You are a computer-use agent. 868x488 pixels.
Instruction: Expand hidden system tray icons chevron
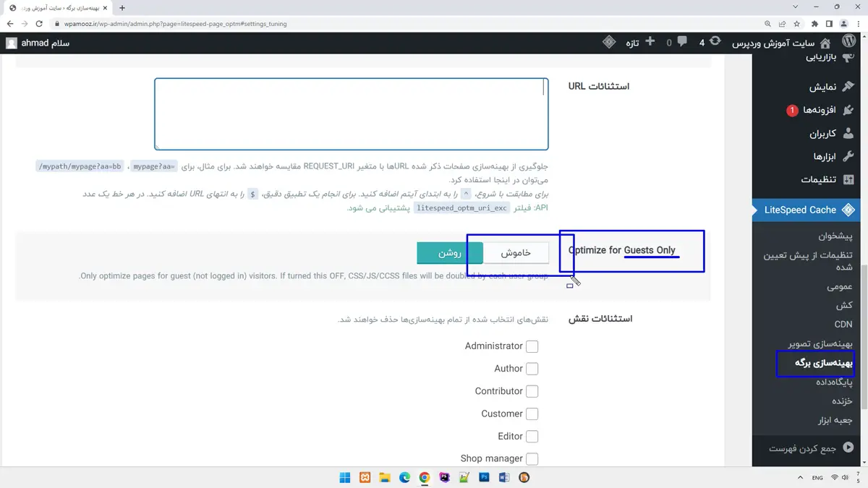pyautogui.click(x=800, y=477)
